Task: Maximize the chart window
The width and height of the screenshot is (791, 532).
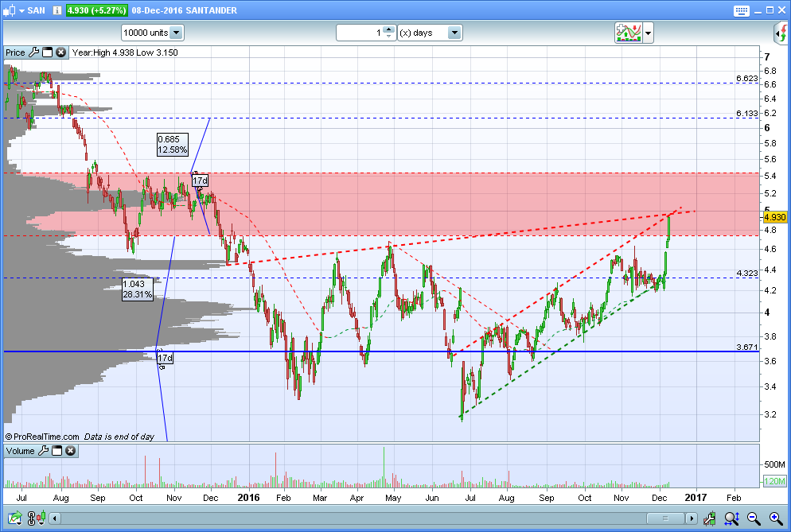Action: (770, 10)
